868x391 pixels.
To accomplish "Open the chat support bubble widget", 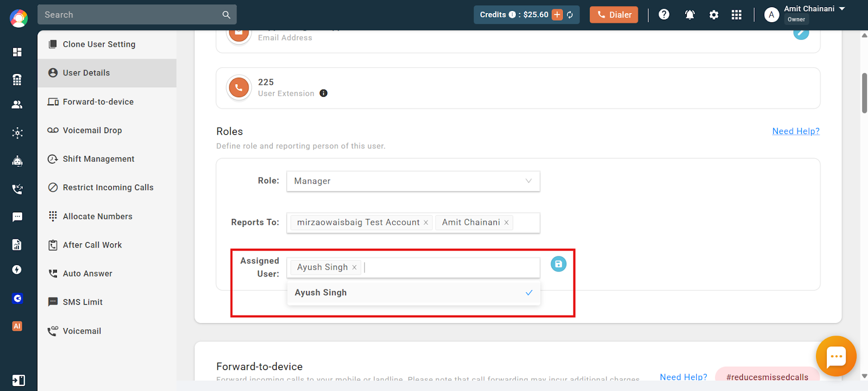I will pos(836,356).
